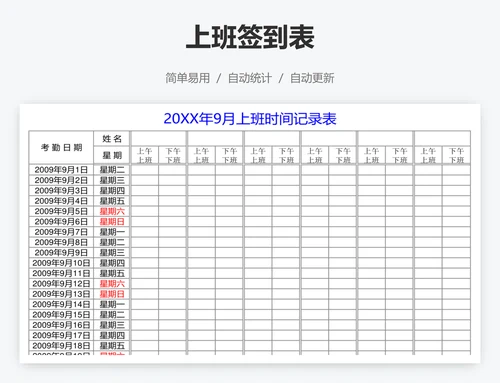This screenshot has width=500, height=383.
Task: Click the date cell 2009年9月12日
Action: coord(61,283)
